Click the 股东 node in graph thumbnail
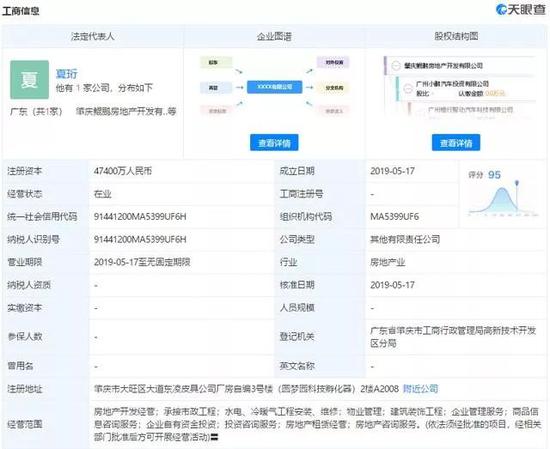The width and height of the screenshot is (550, 449). pos(216,62)
